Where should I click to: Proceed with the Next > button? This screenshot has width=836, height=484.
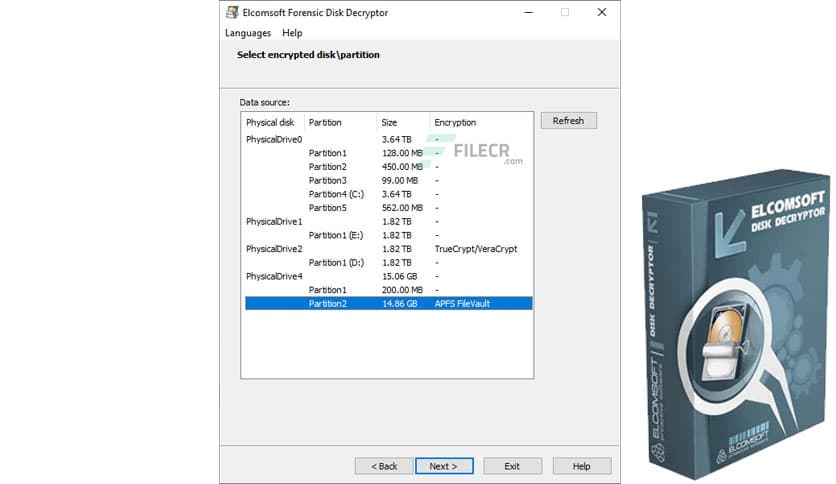[444, 466]
